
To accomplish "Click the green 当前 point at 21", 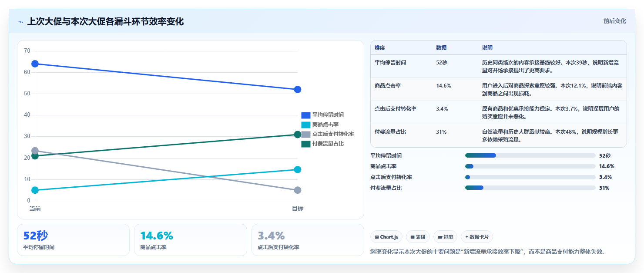I will (x=35, y=156).
